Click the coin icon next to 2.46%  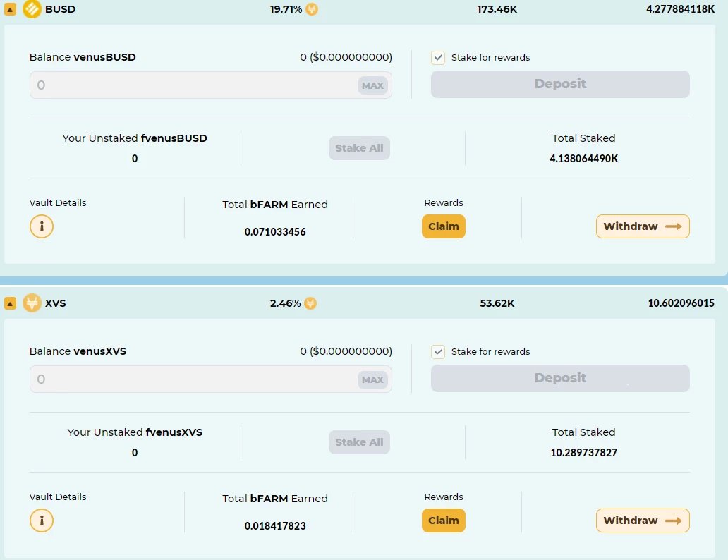[x=310, y=303]
